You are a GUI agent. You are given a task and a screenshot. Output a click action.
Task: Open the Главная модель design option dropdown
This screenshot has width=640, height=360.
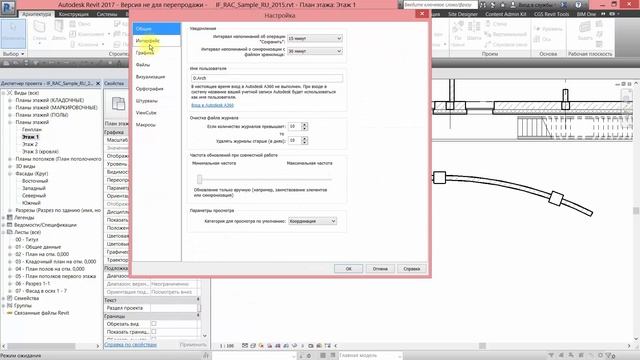(370, 356)
